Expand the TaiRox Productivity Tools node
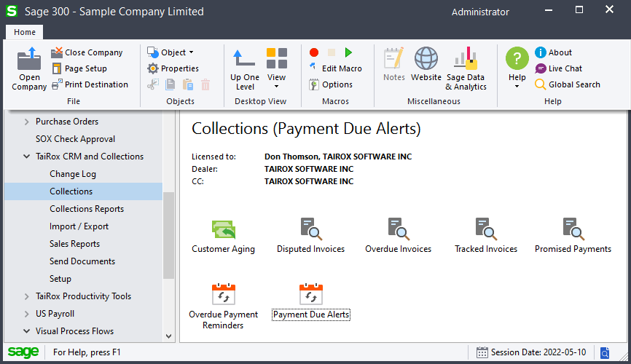Image resolution: width=631 pixels, height=364 pixels. 26,296
